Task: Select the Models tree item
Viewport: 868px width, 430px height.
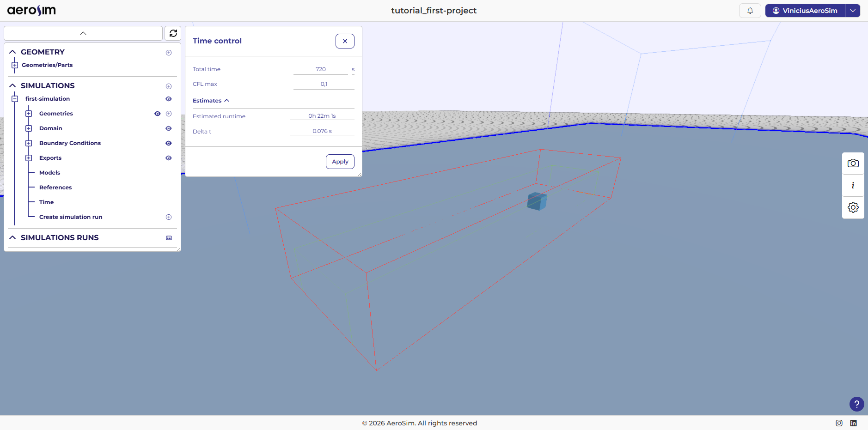Action: (x=49, y=173)
